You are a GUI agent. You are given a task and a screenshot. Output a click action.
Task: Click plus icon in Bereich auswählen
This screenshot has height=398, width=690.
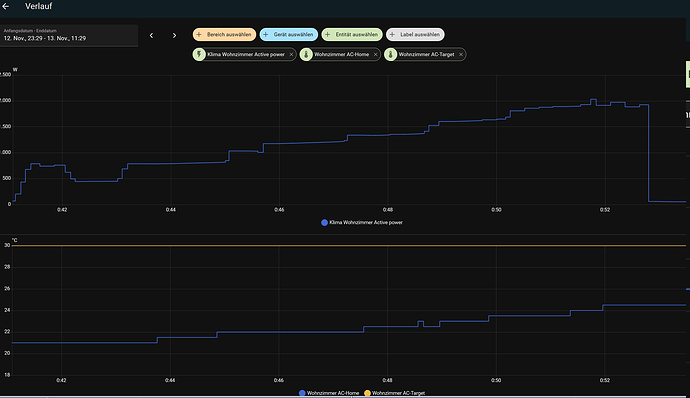[x=199, y=34]
